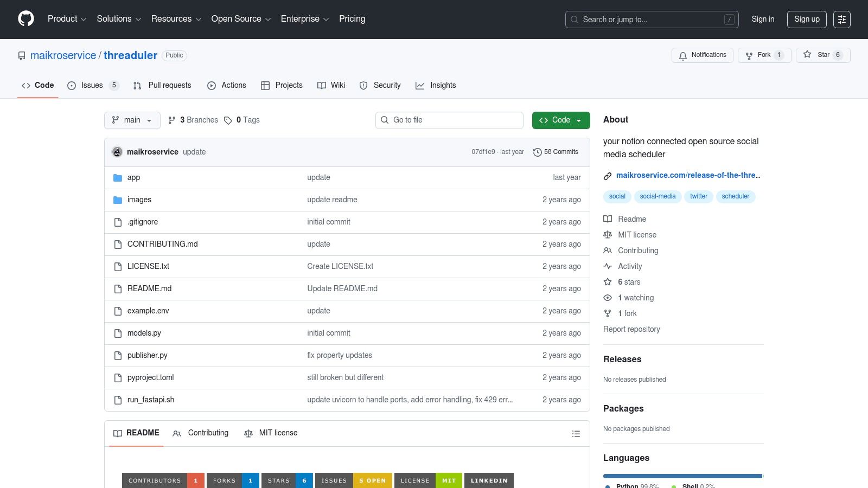Click the maikroservice commit author avatar
The image size is (868, 488).
(x=117, y=152)
